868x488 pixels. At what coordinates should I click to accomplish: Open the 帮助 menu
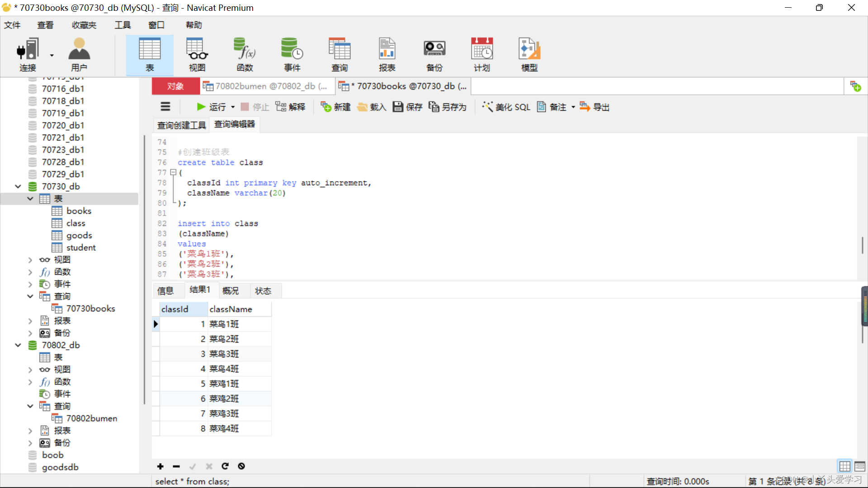193,25
